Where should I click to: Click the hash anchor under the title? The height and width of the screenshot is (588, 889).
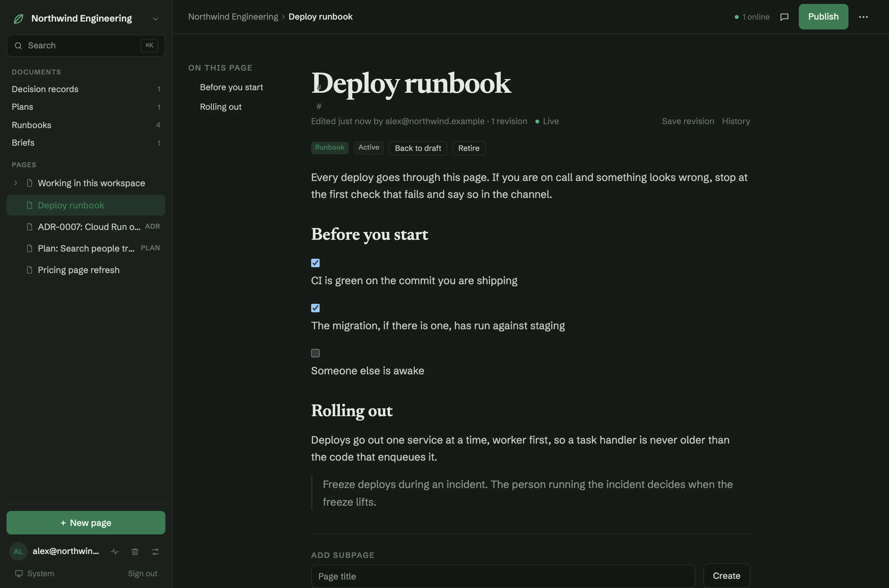click(x=319, y=106)
